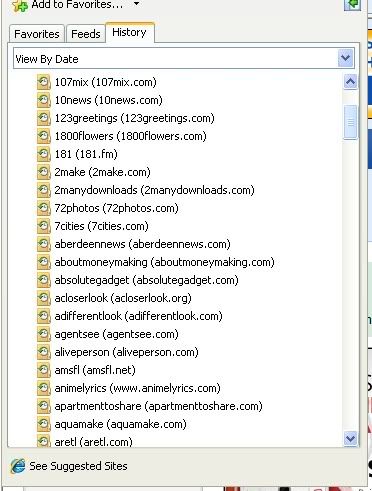The image size is (372, 491).
Task: Click the green arrow pin button
Action: (352, 4)
